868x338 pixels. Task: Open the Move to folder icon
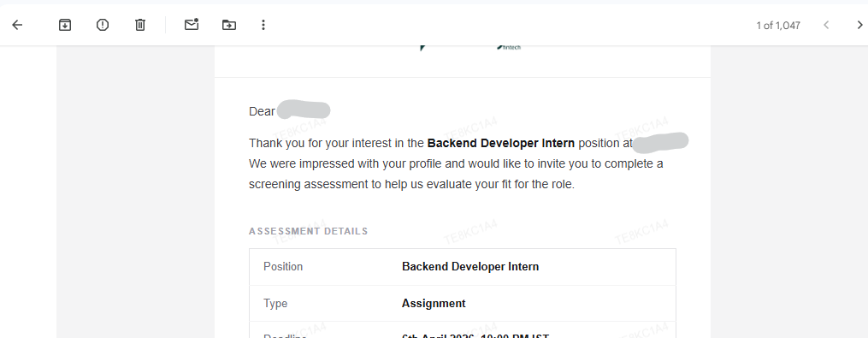[x=228, y=25]
